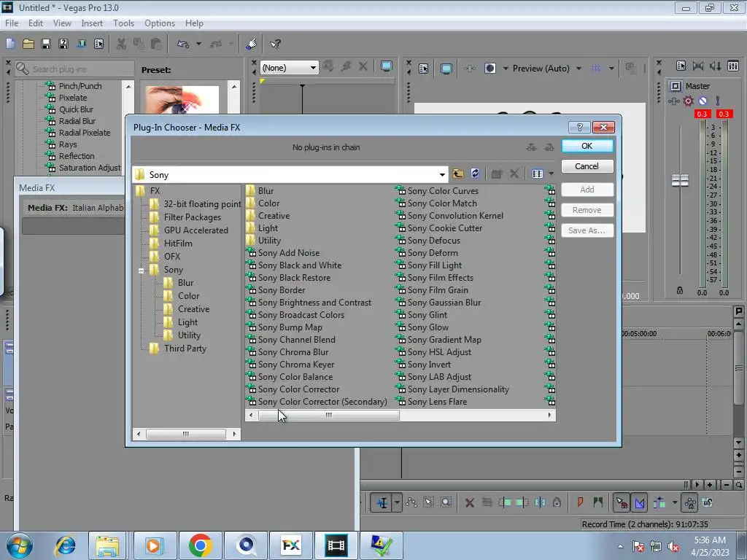Select the Normal edit tool
Viewport: 747px width, 560px height.
tap(382, 502)
